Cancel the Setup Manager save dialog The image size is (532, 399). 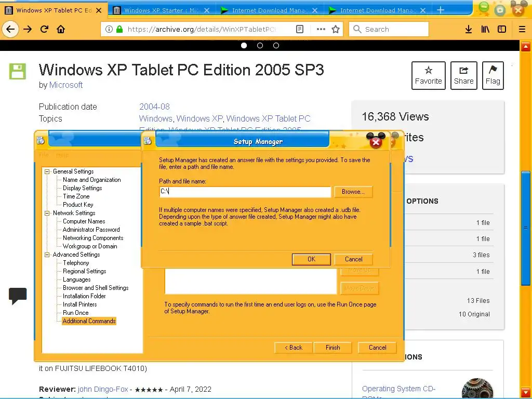coord(353,259)
